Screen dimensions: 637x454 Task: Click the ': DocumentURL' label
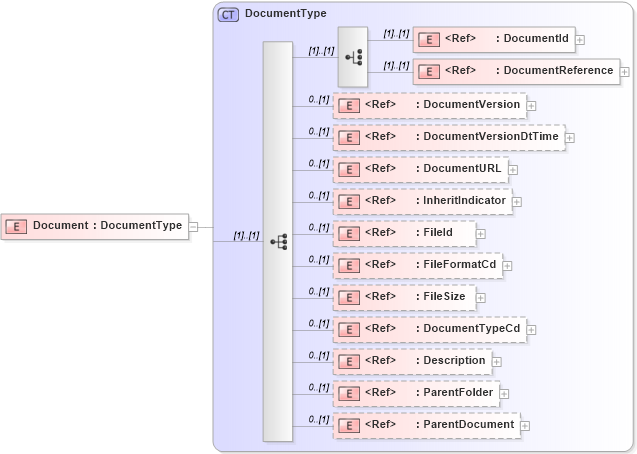pos(459,169)
